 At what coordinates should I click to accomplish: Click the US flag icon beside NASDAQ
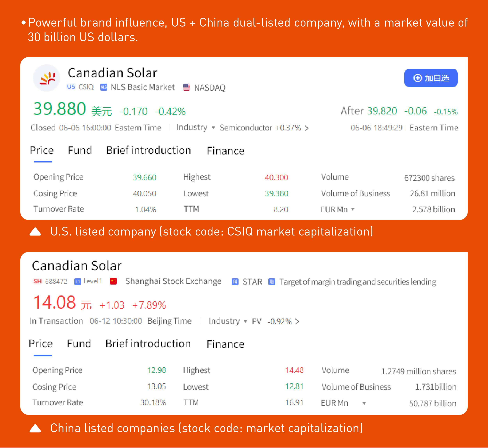point(186,87)
